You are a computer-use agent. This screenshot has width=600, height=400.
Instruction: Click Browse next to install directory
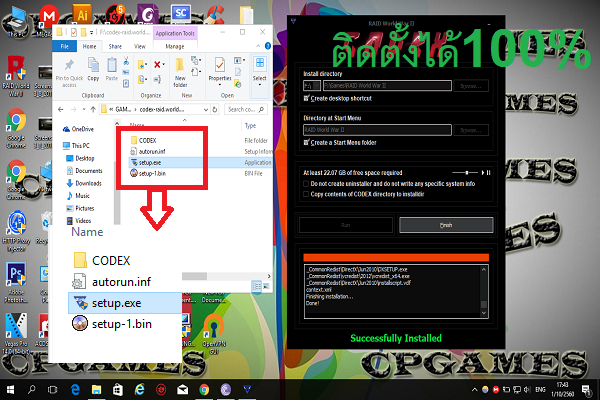(471, 86)
